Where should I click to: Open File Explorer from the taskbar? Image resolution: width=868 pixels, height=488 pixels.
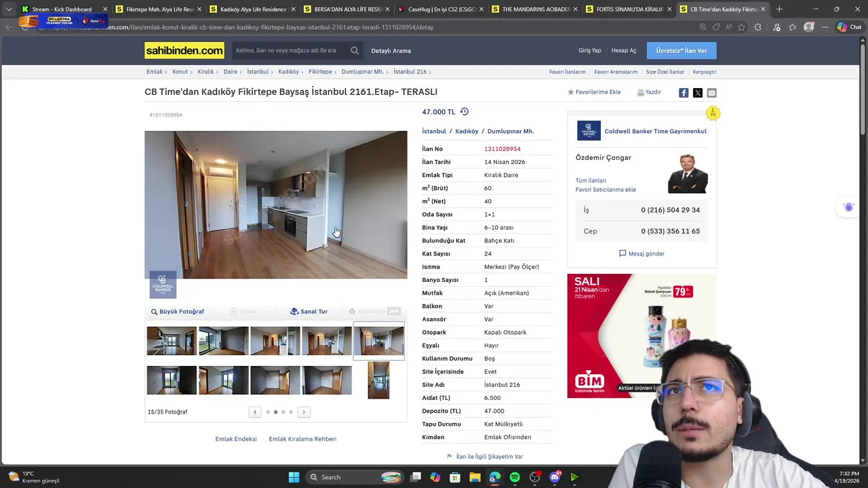click(475, 477)
